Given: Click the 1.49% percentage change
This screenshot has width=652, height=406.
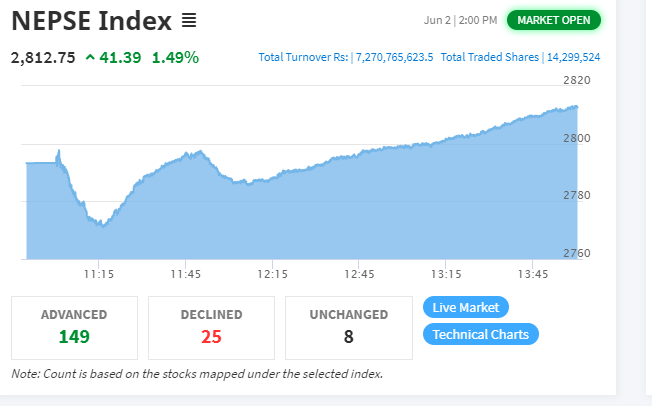Looking at the screenshot, I should coord(175,57).
